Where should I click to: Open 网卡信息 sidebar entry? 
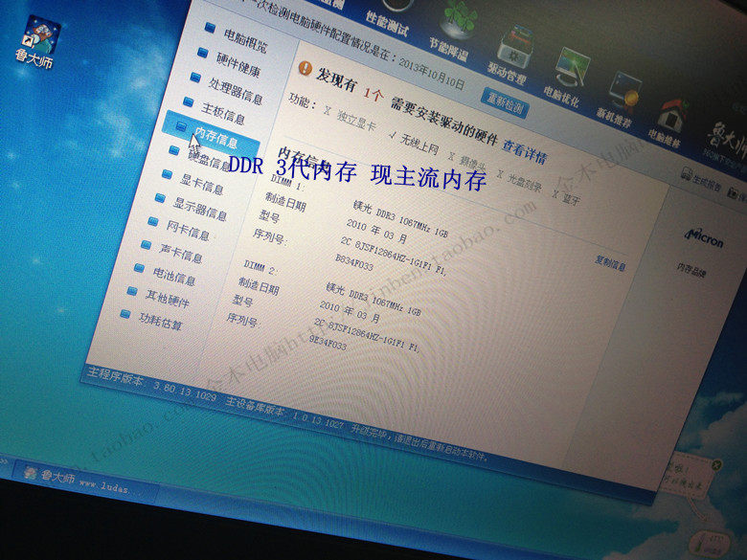[x=188, y=231]
